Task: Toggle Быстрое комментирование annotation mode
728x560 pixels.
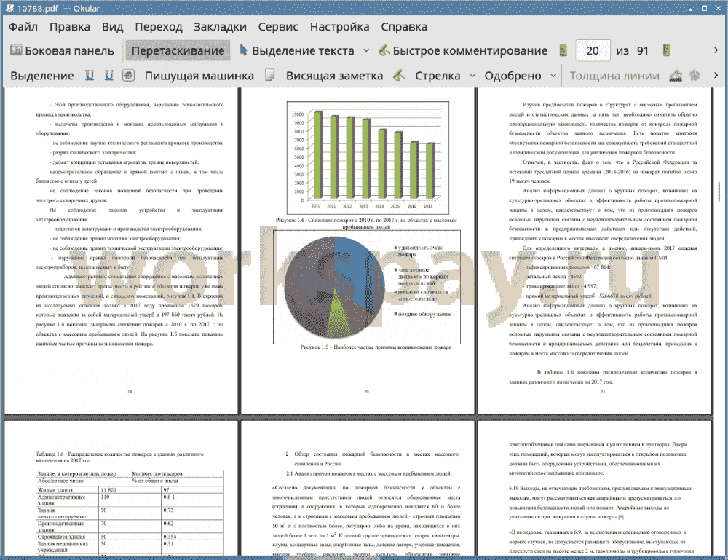Action: (463, 50)
